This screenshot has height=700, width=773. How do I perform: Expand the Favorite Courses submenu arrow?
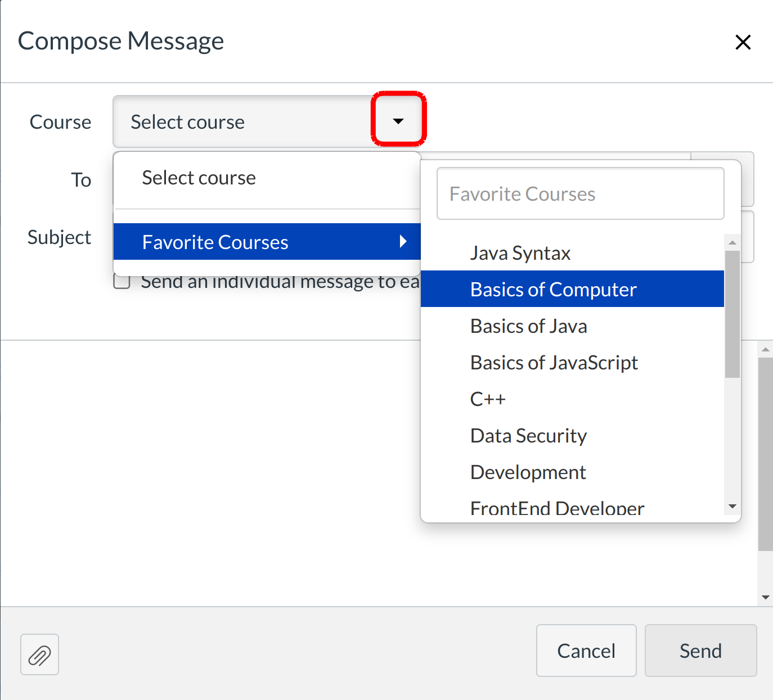pos(403,242)
